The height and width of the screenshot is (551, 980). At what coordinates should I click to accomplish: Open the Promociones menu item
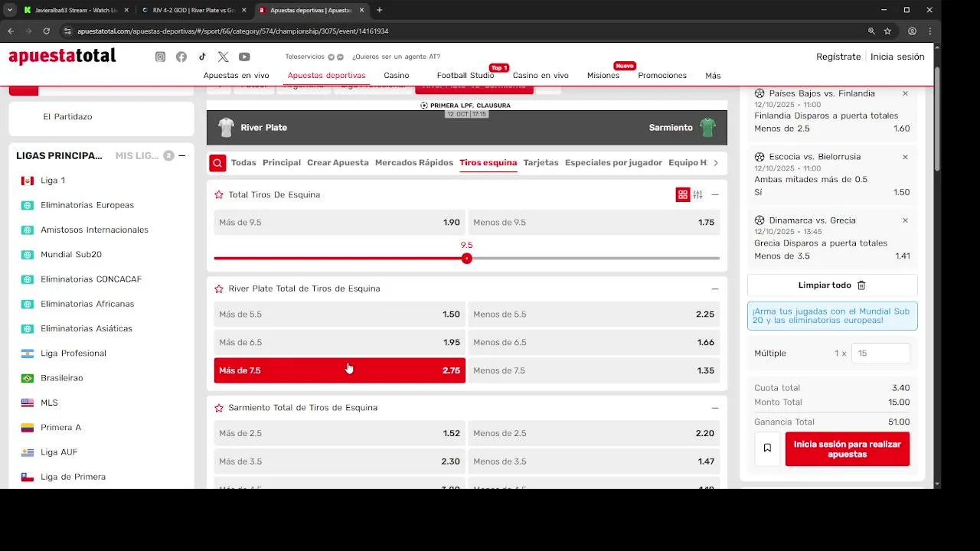[662, 76]
